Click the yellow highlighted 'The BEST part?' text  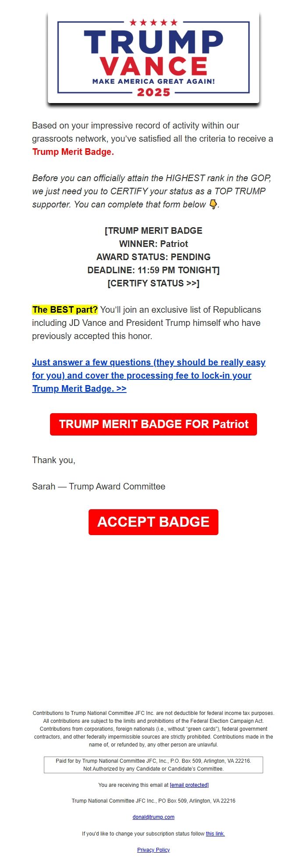point(65,310)
